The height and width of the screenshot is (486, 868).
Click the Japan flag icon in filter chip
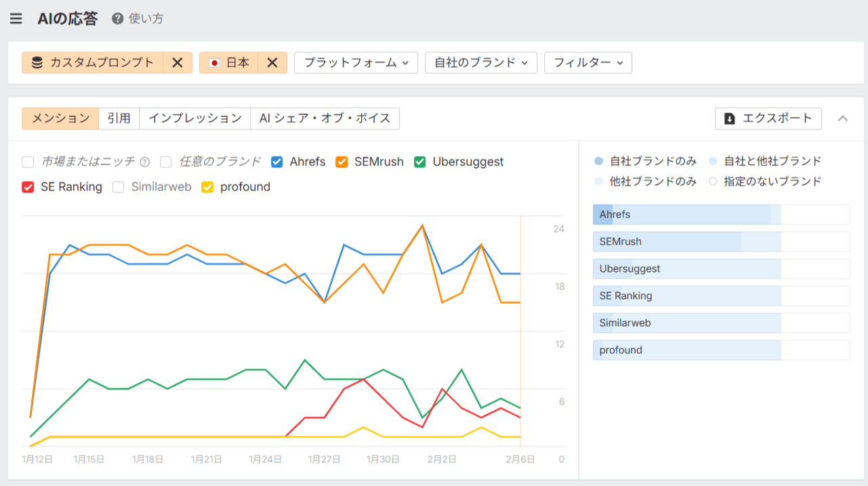[x=215, y=63]
